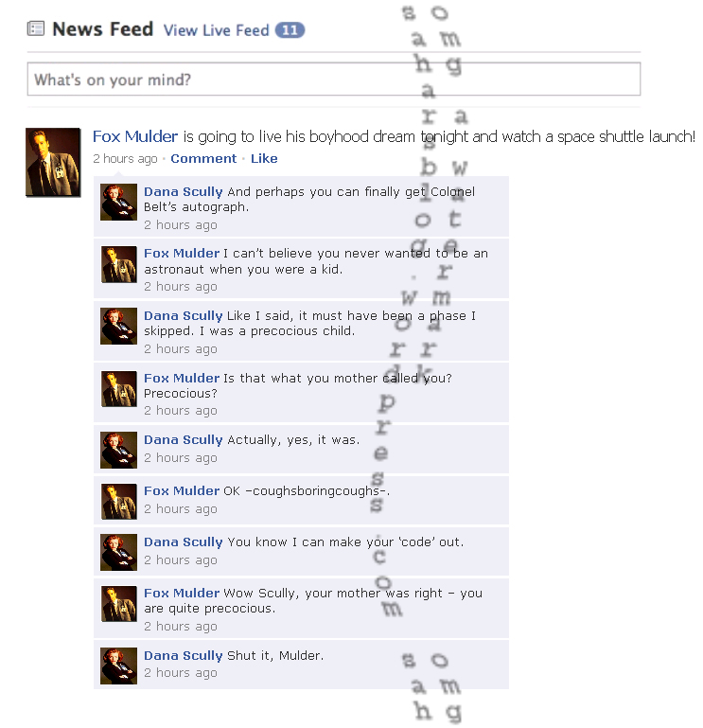Click Dana Scully avatar on precocious child comment
This screenshot has height=728, width=703.
119,326
